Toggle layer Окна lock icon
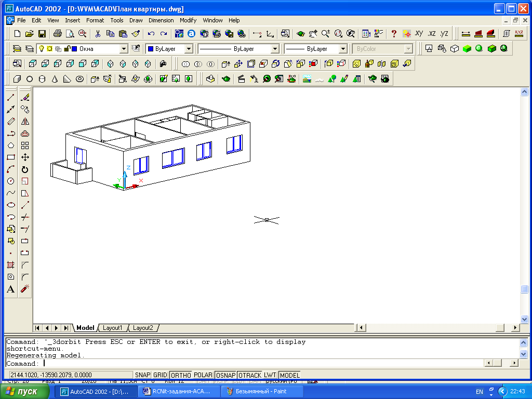532x399 pixels. (x=67, y=49)
